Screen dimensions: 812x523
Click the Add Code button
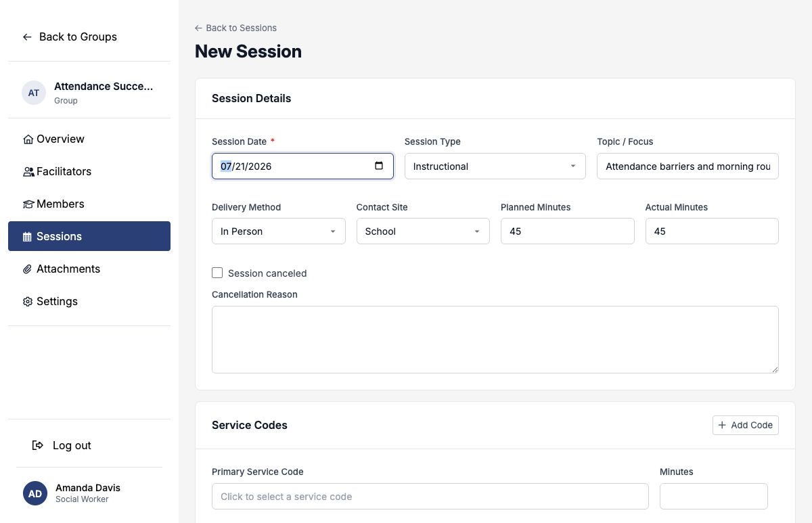(x=746, y=425)
